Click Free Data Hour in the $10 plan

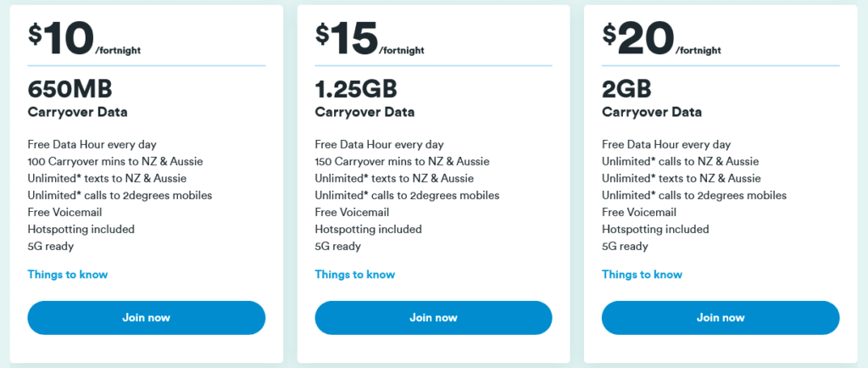pos(92,144)
